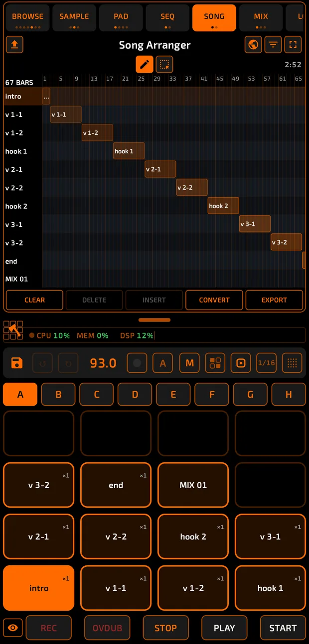Select pad bank G

click(250, 395)
